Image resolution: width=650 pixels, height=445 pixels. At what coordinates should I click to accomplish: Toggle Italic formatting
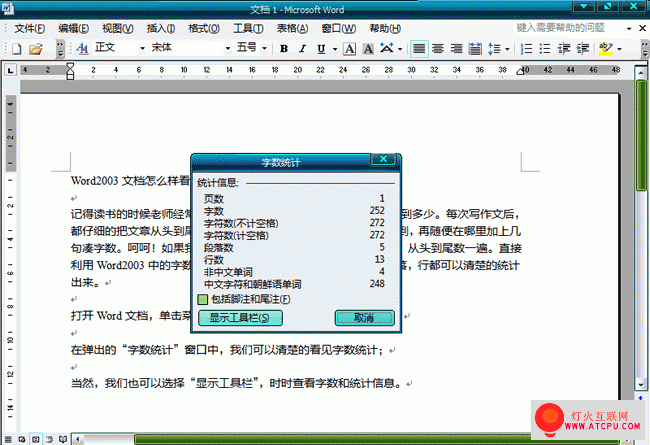tap(303, 49)
